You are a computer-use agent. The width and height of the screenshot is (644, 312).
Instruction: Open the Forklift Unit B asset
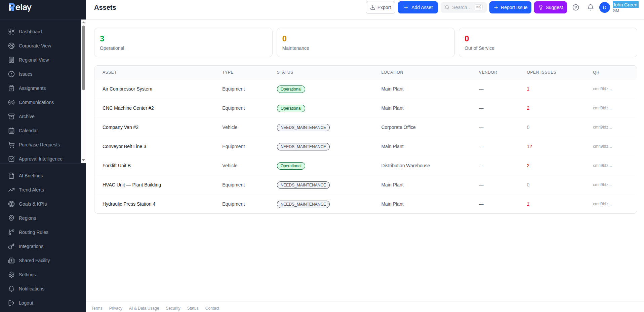pos(117,166)
